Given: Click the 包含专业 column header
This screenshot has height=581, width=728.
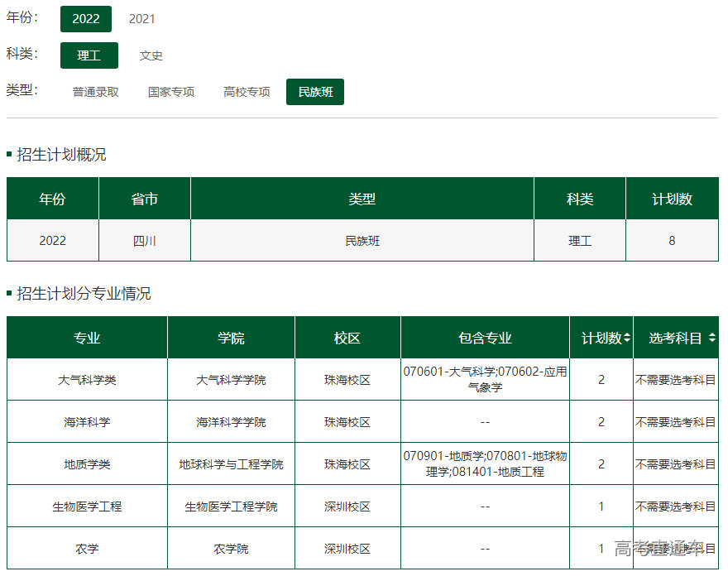Looking at the screenshot, I should click(x=485, y=338).
